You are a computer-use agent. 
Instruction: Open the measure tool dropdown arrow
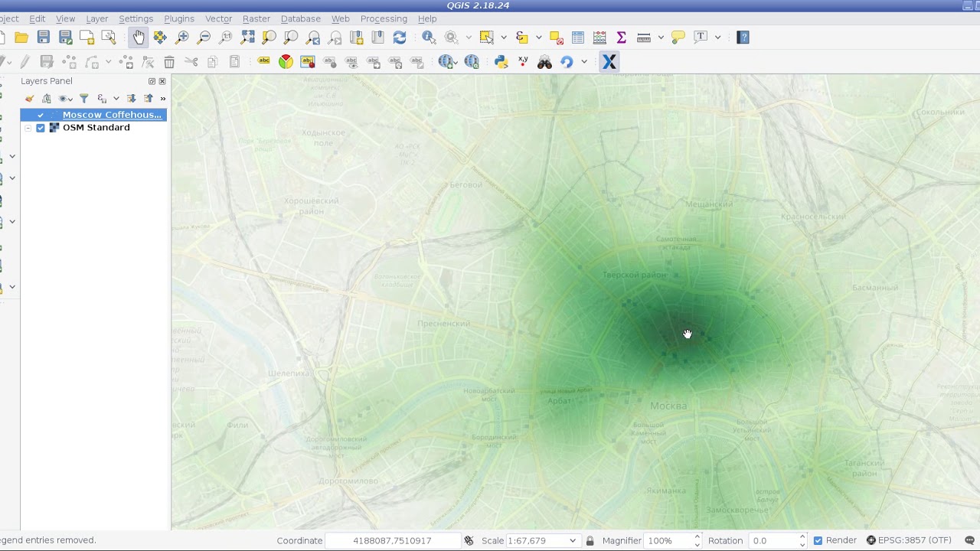tap(660, 37)
